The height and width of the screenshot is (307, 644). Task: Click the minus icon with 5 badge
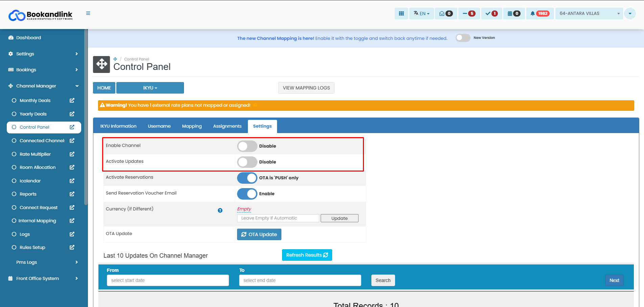click(x=469, y=14)
